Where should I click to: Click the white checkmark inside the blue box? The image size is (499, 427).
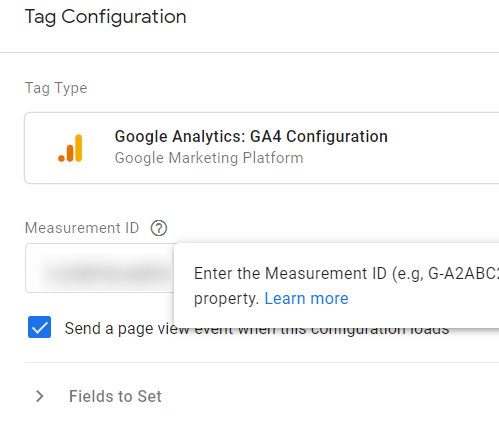pos(39,327)
